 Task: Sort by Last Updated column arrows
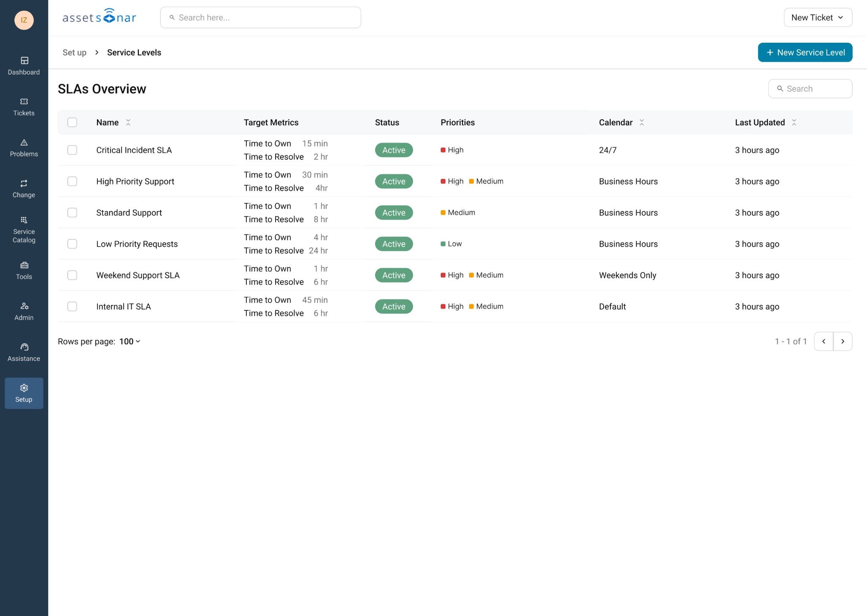click(x=794, y=122)
